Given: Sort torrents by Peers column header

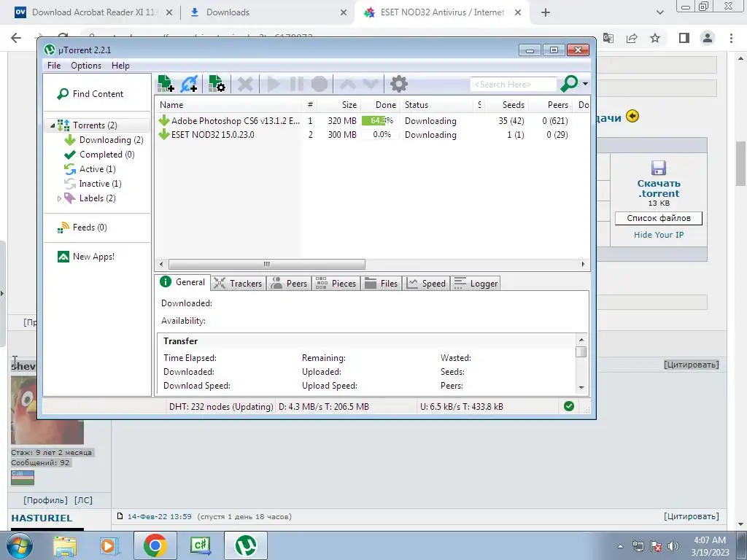Looking at the screenshot, I should (551, 105).
